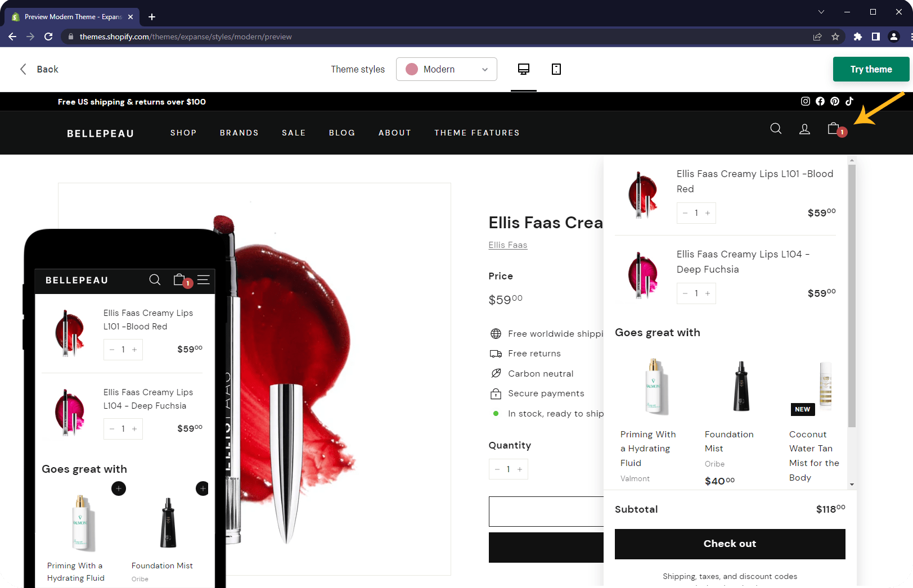Open the Facebook social link

tap(820, 101)
